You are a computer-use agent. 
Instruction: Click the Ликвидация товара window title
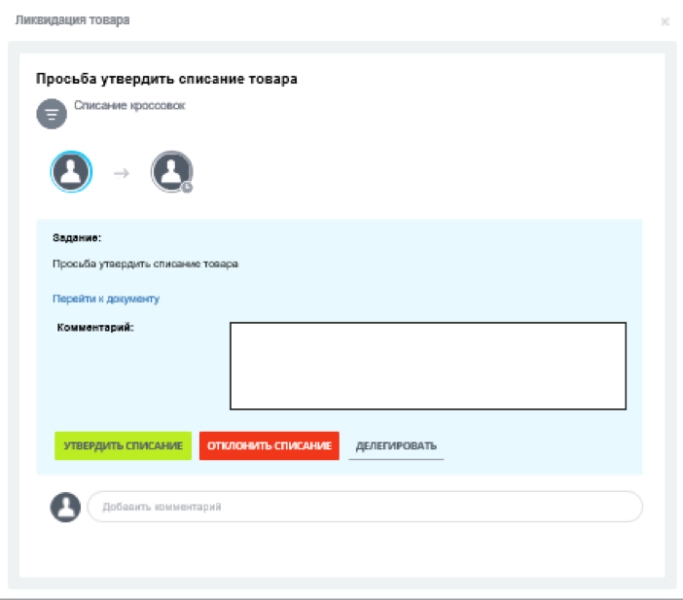[x=72, y=20]
